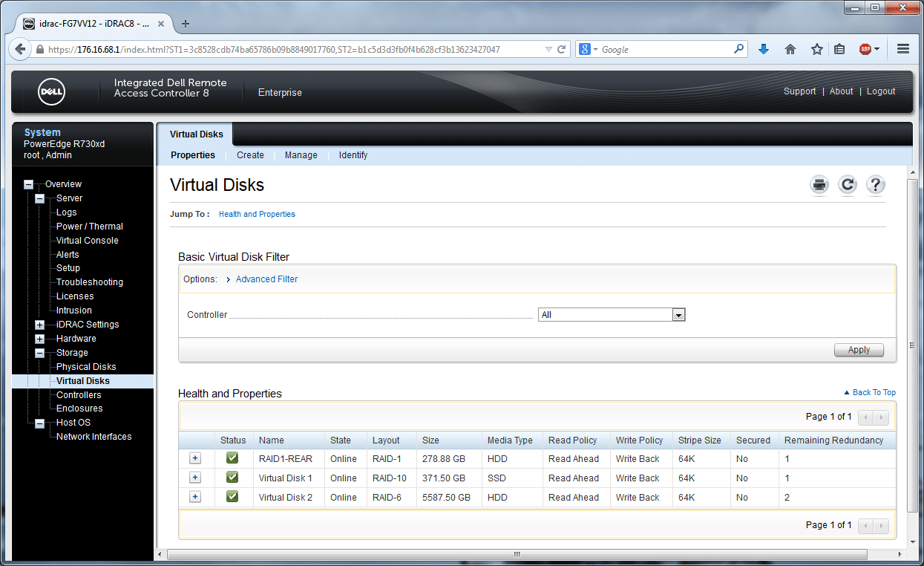Open the Support link
924x566 pixels.
pyautogui.click(x=799, y=91)
